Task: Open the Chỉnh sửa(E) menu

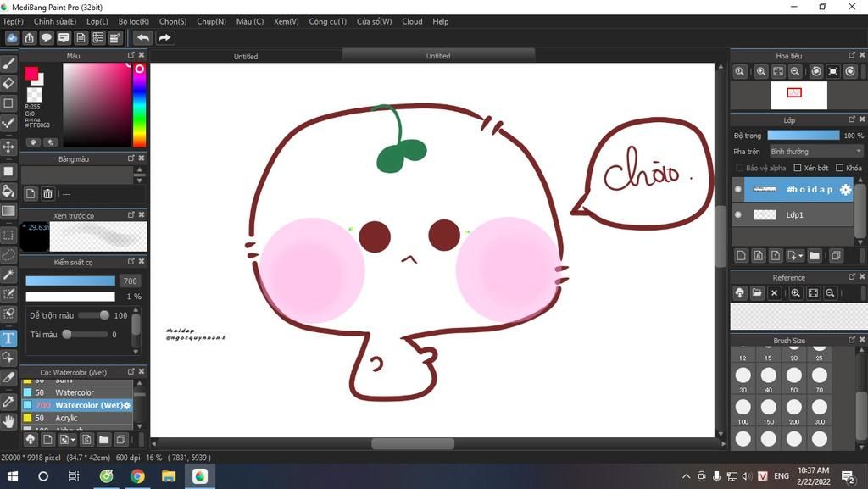Action: click(55, 21)
